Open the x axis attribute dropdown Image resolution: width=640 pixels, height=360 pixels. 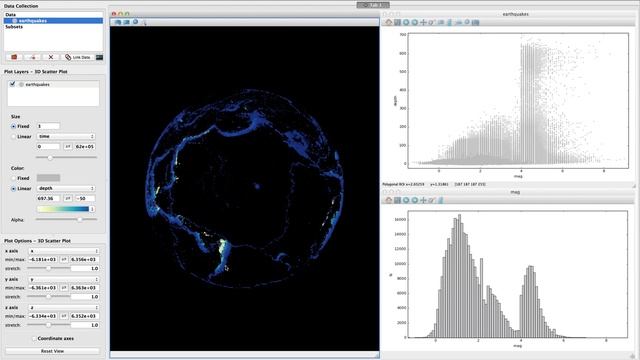[x=64, y=251]
